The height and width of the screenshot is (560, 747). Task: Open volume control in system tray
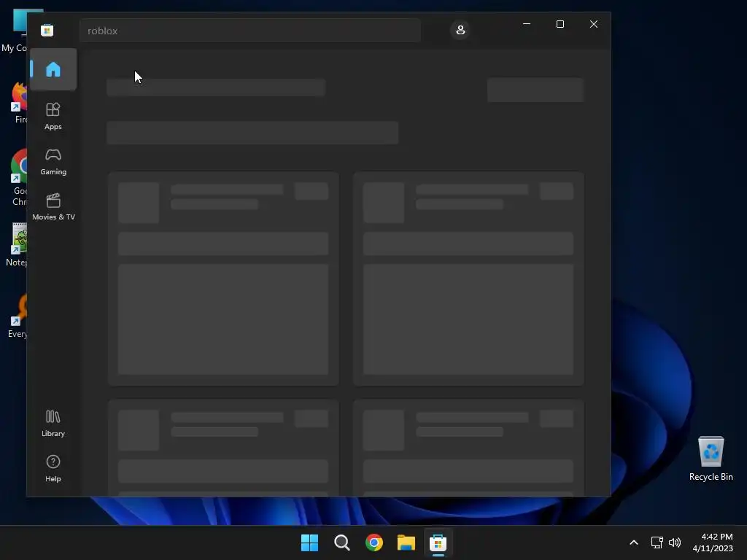tap(675, 542)
